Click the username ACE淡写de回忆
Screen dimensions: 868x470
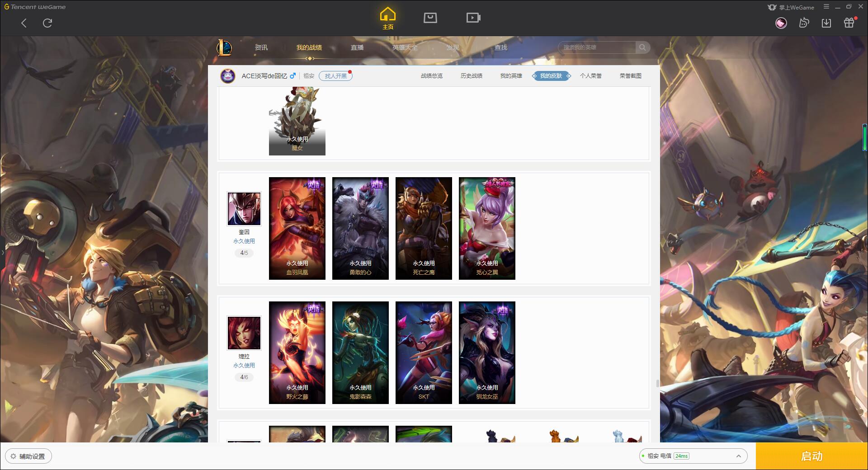[264, 76]
